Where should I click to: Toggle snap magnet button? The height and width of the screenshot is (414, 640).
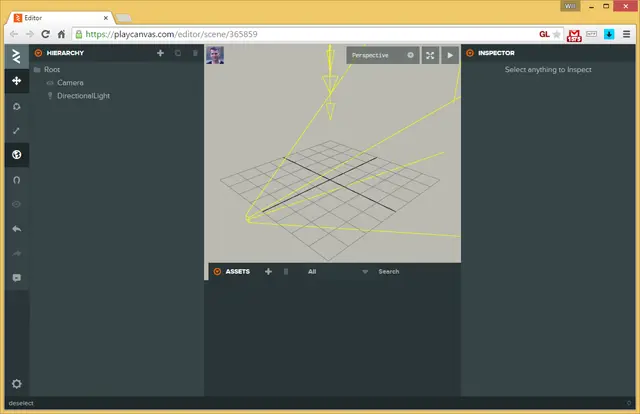(x=17, y=180)
